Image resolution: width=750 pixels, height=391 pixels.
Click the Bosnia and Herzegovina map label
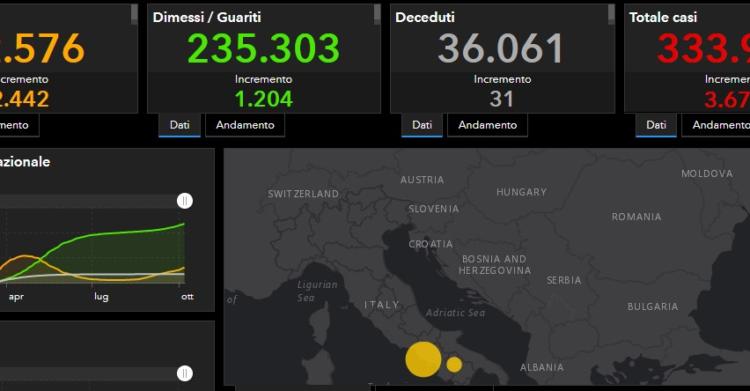495,265
